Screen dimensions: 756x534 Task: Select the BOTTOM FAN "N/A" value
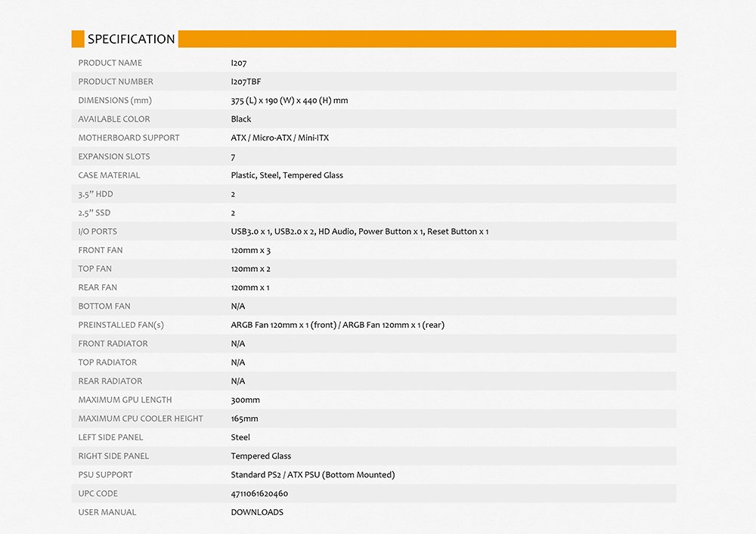pyautogui.click(x=237, y=306)
